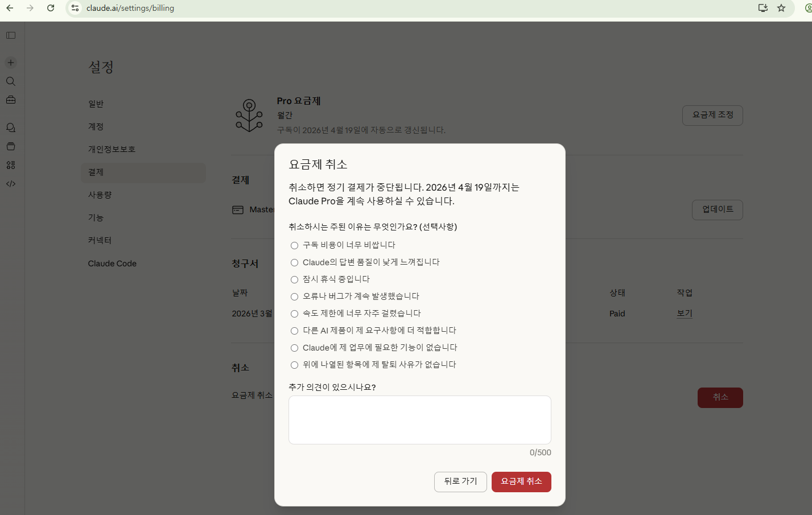Open the Claude Code settings tab
Image resolution: width=812 pixels, height=515 pixels.
143,263
